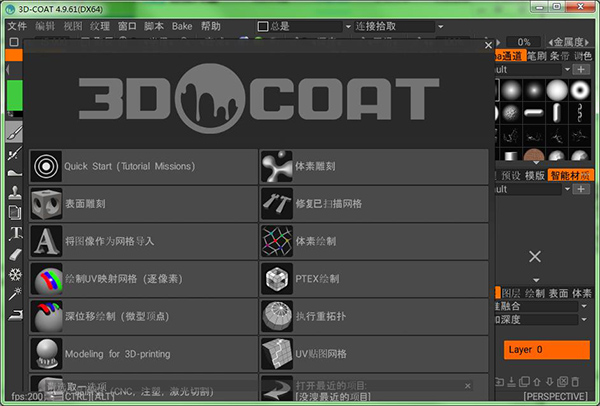Screen dimensions: 600x406
Task: Start 体素雕刻 voxel sculpting
Action: click(x=374, y=166)
